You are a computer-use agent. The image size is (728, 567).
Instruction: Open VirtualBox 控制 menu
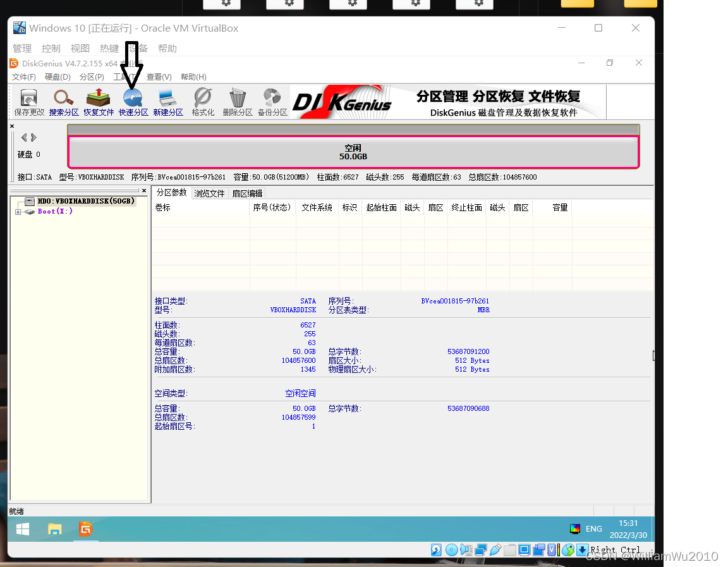(51, 48)
